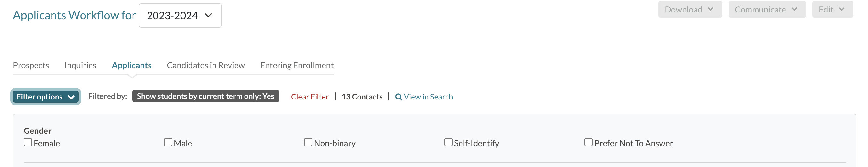Switch to Entering Enrollment tab

[296, 65]
